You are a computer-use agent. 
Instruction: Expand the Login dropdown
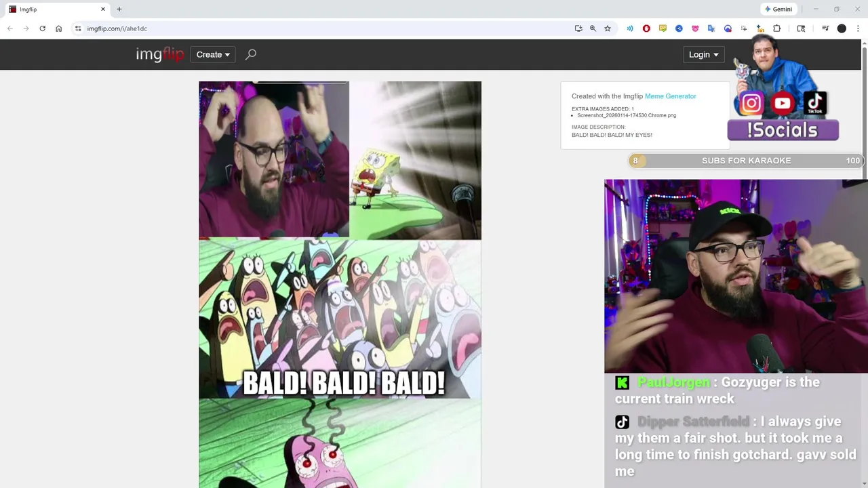[703, 54]
